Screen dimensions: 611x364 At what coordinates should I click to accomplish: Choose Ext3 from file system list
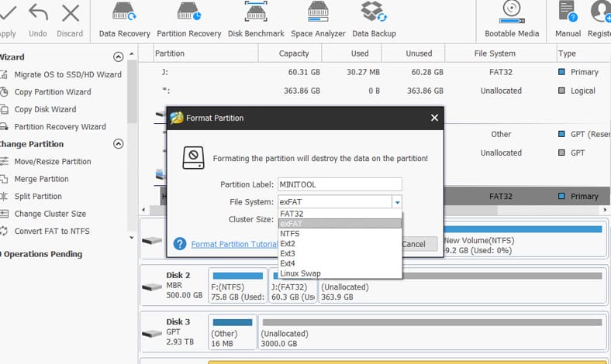[x=340, y=253]
